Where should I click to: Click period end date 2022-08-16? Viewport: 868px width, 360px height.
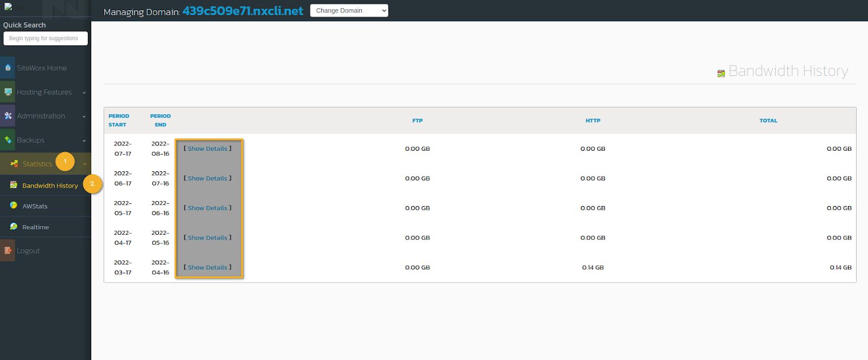click(x=161, y=149)
